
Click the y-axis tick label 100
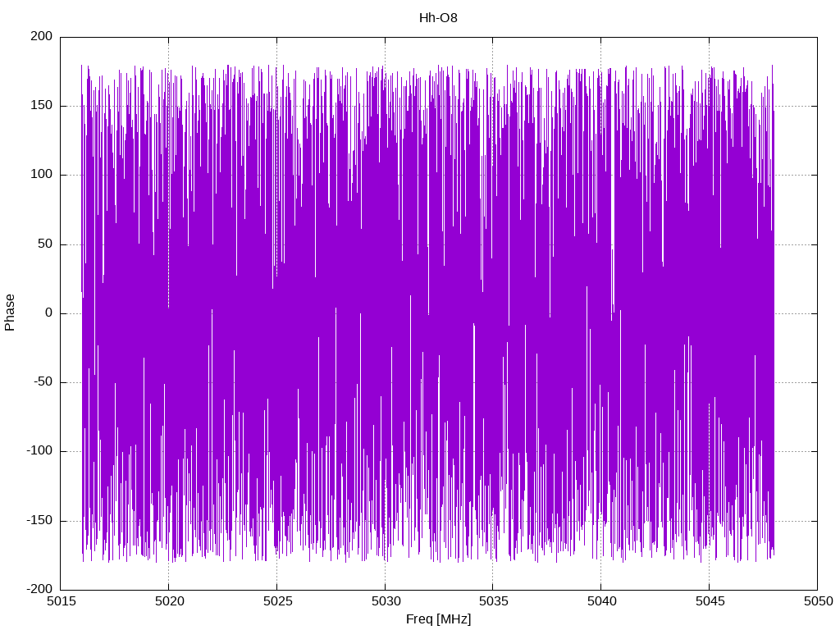[x=42, y=175]
